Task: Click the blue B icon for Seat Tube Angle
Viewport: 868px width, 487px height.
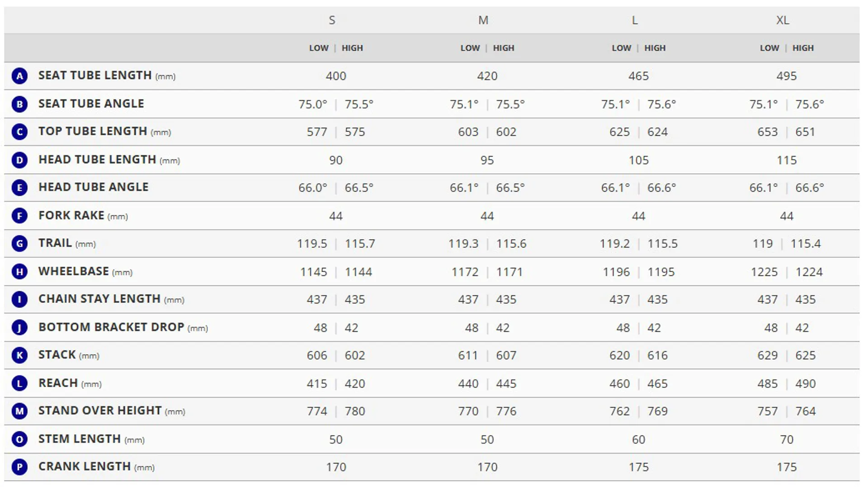Action: [19, 104]
